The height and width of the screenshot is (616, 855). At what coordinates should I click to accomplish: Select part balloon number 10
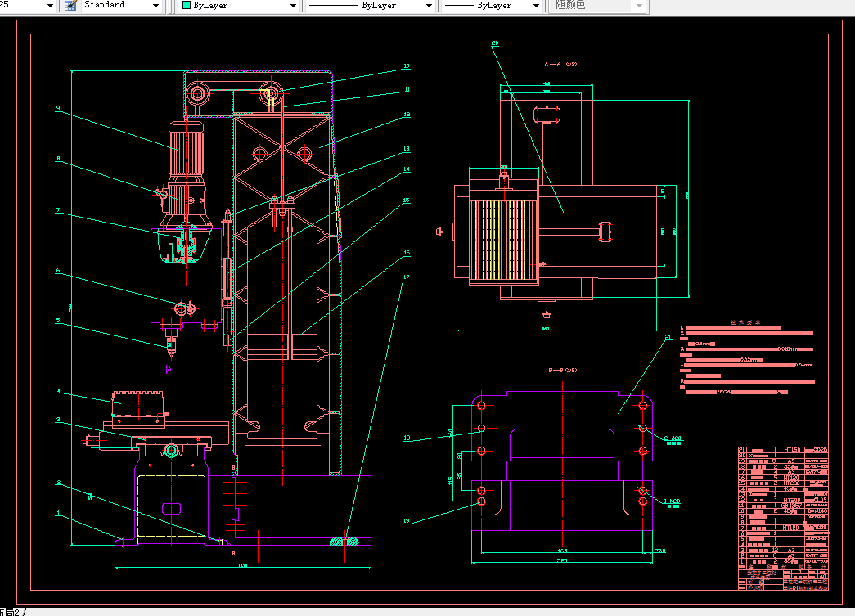407,66
